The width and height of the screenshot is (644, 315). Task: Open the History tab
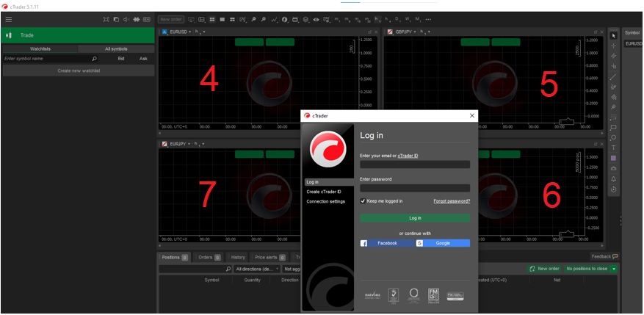238,257
